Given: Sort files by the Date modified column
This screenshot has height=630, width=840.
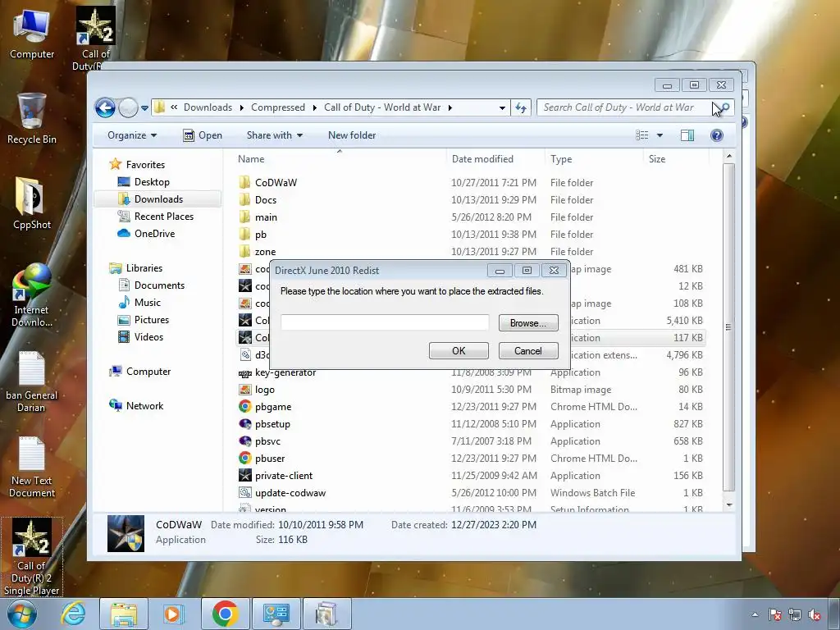Looking at the screenshot, I should pos(482,159).
